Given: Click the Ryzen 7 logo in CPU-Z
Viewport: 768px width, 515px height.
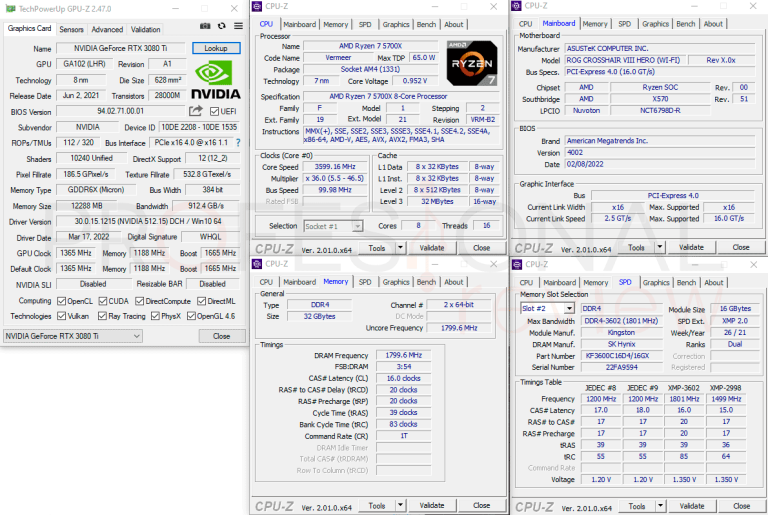Looking at the screenshot, I should [x=472, y=63].
